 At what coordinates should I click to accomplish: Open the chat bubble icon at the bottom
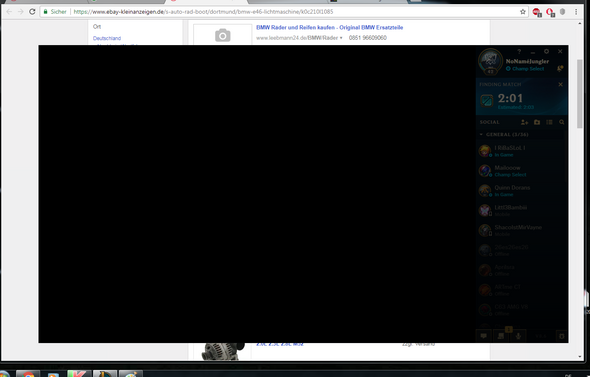point(484,336)
